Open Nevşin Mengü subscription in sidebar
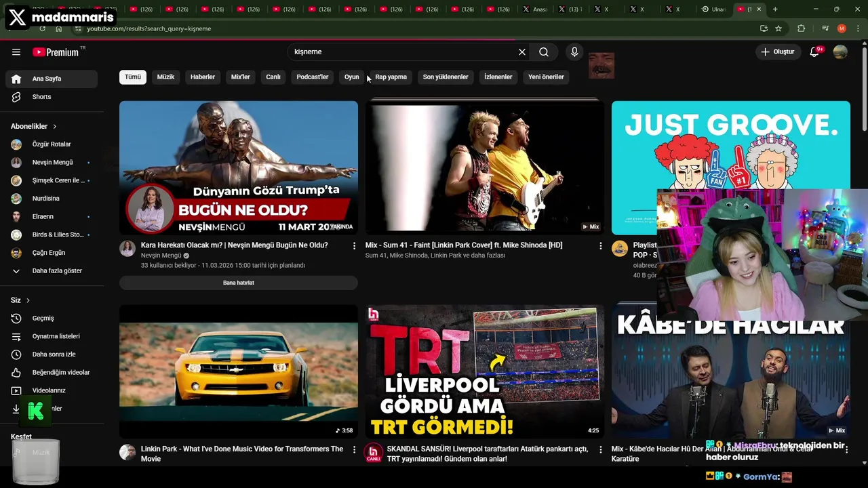Image resolution: width=868 pixels, height=488 pixels. pos(52,162)
